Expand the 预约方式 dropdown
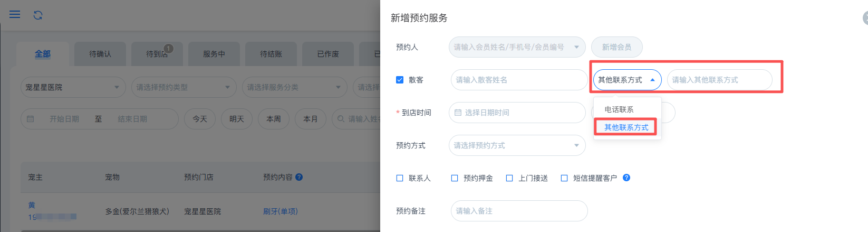The height and width of the screenshot is (232, 868). pyautogui.click(x=517, y=145)
